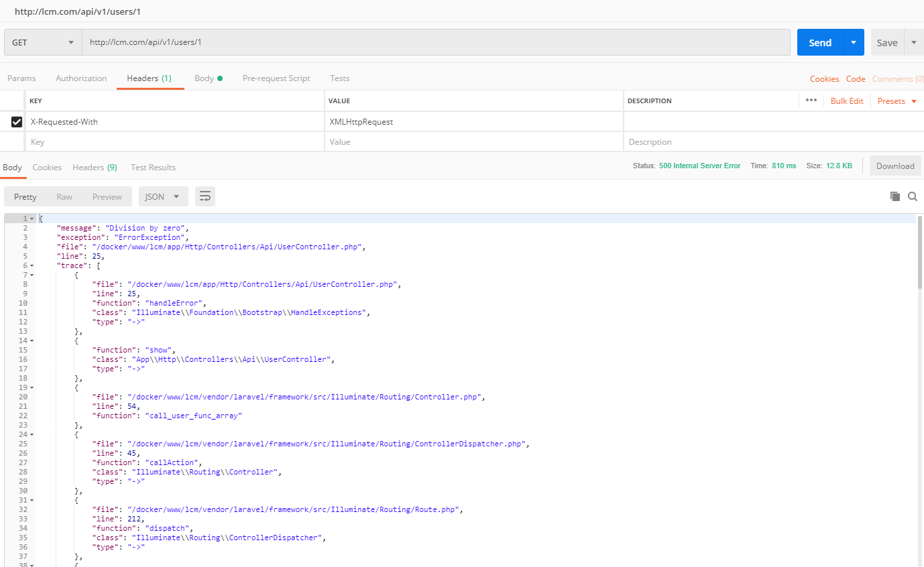Image resolution: width=924 pixels, height=567 pixels.
Task: Open the Code snippet link
Action: pyautogui.click(x=856, y=78)
